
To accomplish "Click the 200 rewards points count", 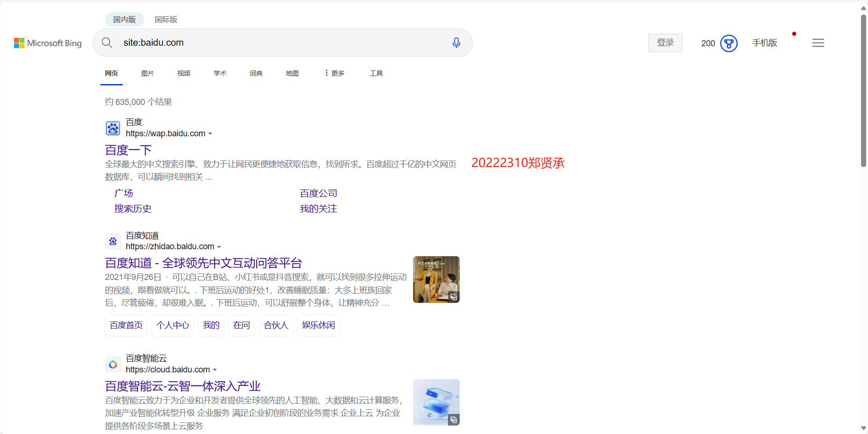I will (x=708, y=43).
